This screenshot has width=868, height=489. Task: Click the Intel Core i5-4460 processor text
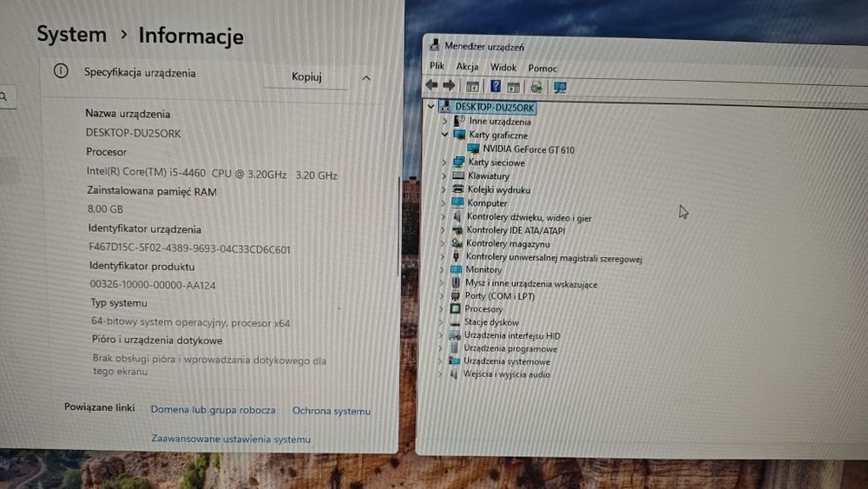(x=212, y=174)
